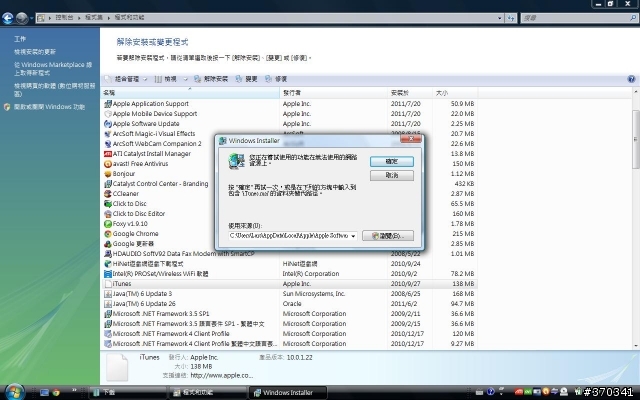Click the list vertical scrollbar thumb
This screenshot has height=400, width=640.
coord(636,139)
